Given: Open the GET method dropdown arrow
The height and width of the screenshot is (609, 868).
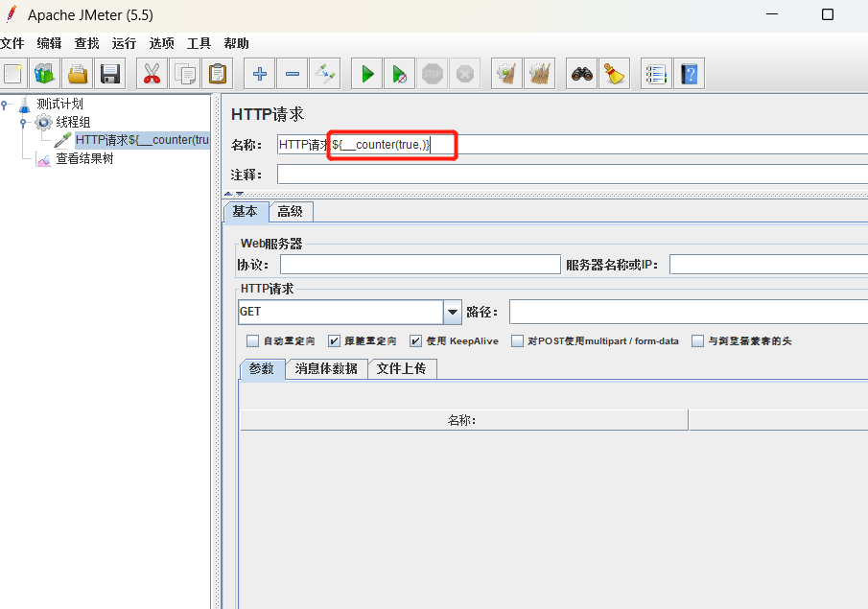Looking at the screenshot, I should pos(453,313).
